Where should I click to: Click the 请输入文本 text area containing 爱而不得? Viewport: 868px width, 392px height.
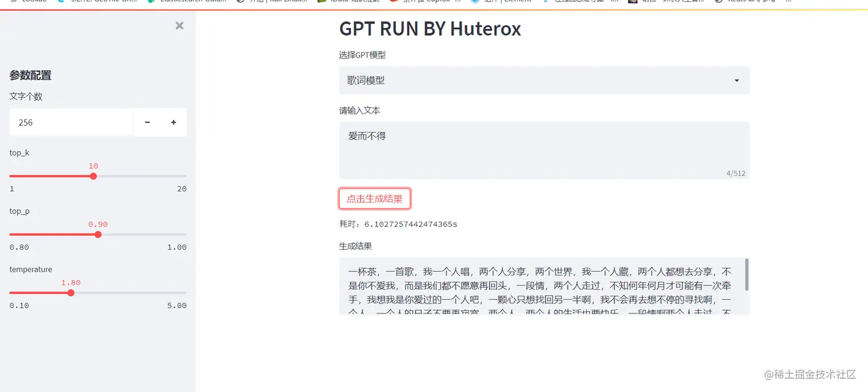point(544,150)
